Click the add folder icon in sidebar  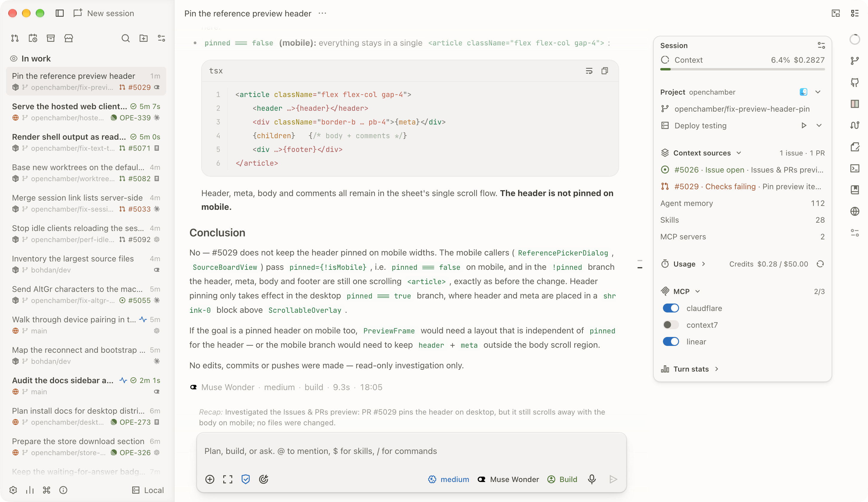[144, 38]
